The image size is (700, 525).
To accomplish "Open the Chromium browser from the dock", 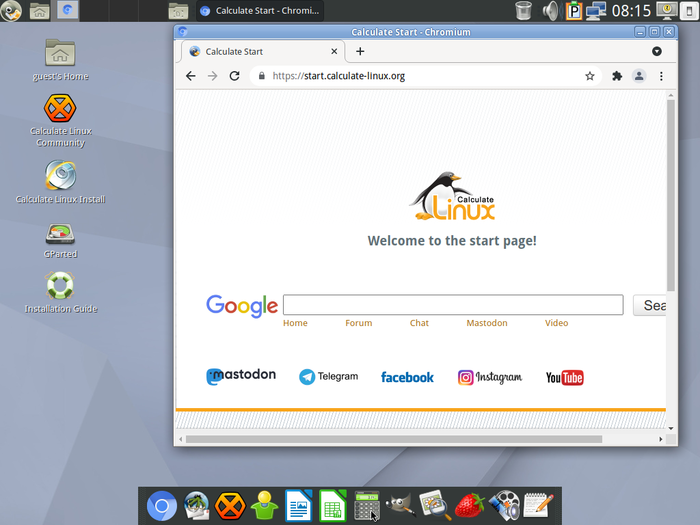I will 162,506.
